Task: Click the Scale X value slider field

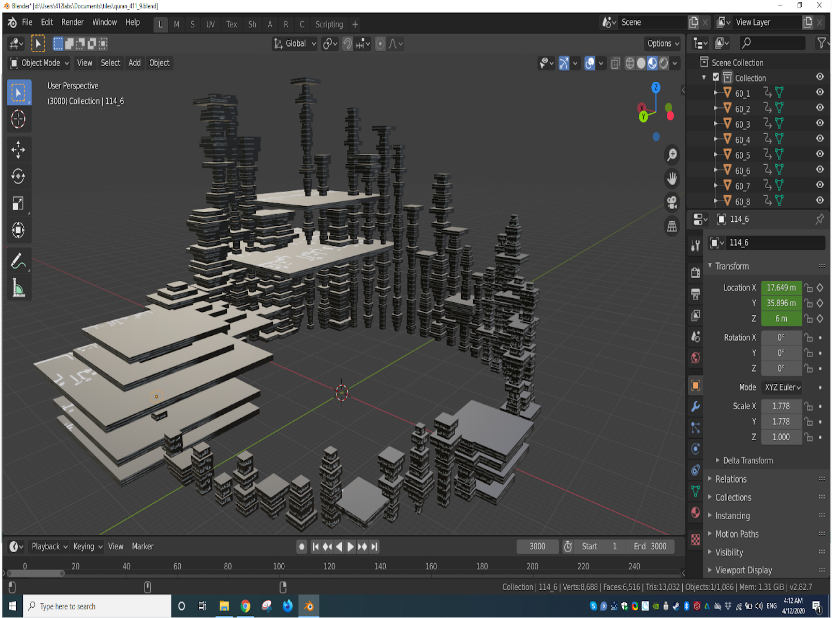Action: coord(780,406)
